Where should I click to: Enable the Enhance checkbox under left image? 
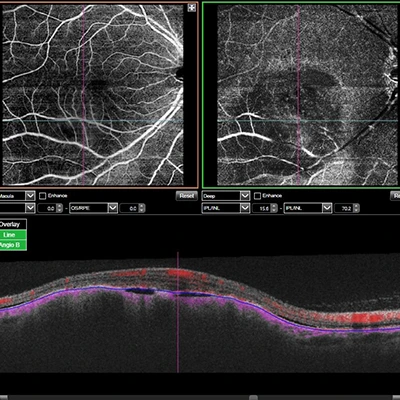tap(42, 196)
